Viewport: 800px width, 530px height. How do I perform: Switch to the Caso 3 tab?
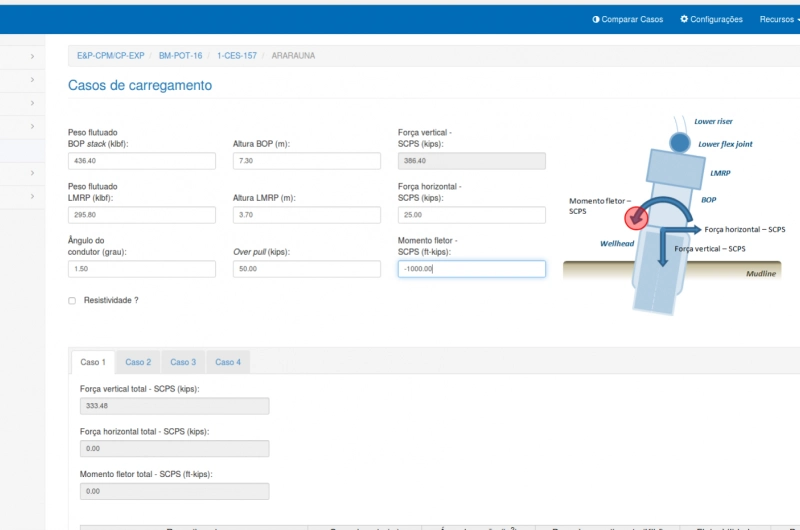coord(183,362)
